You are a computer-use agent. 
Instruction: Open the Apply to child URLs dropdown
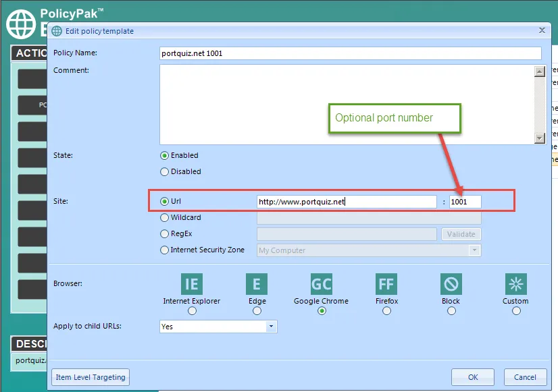(x=218, y=327)
